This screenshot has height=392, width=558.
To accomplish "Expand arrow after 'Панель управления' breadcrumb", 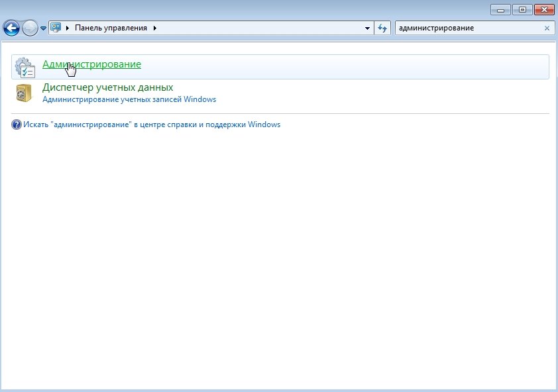I will click(155, 28).
